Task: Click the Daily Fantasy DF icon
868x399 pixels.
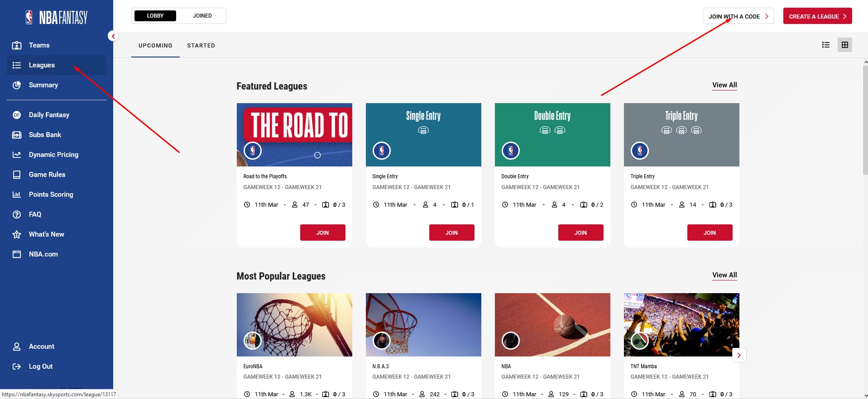Action: tap(17, 115)
